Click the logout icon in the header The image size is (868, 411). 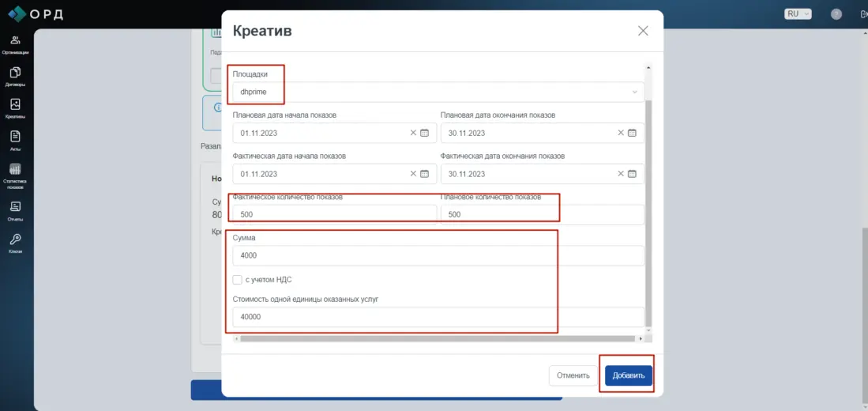pos(862,14)
